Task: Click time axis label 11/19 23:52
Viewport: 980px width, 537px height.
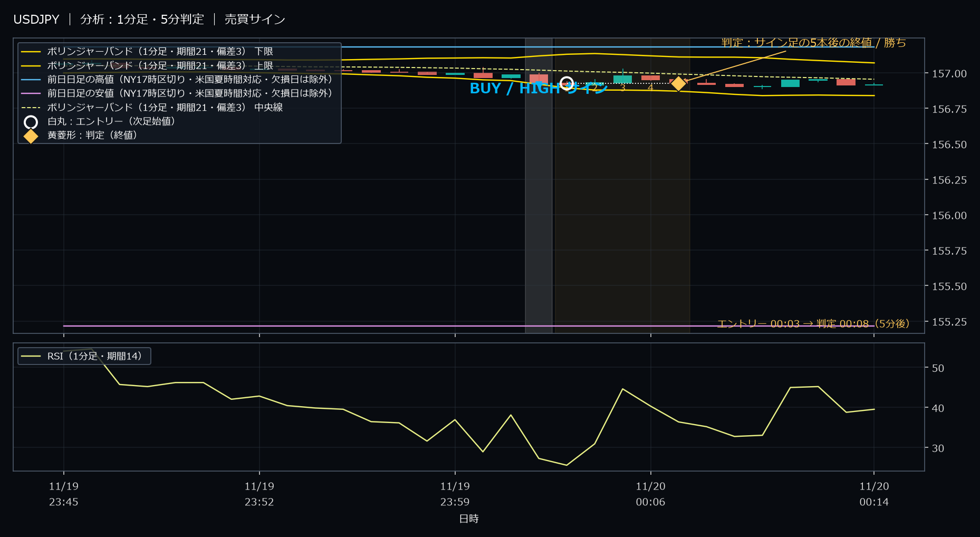Action: pos(260,494)
